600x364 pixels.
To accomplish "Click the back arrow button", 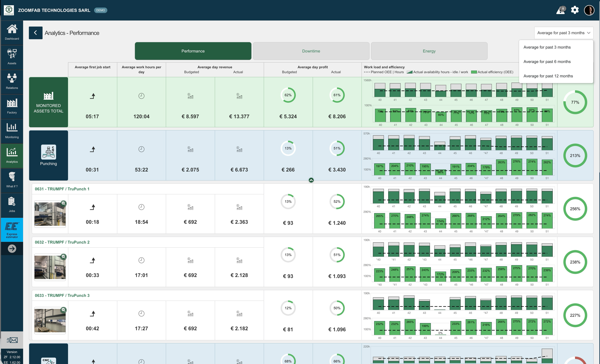I will pyautogui.click(x=35, y=33).
